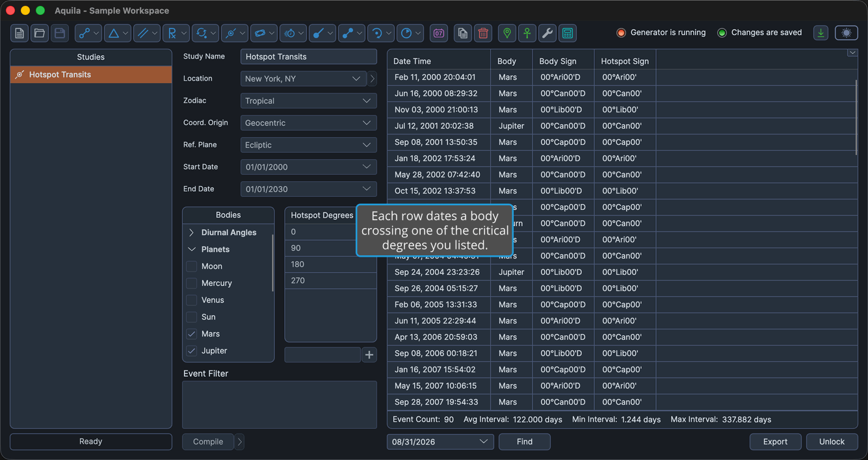Image resolution: width=868 pixels, height=460 pixels.
Task: Delete with the red trash icon
Action: pos(483,33)
